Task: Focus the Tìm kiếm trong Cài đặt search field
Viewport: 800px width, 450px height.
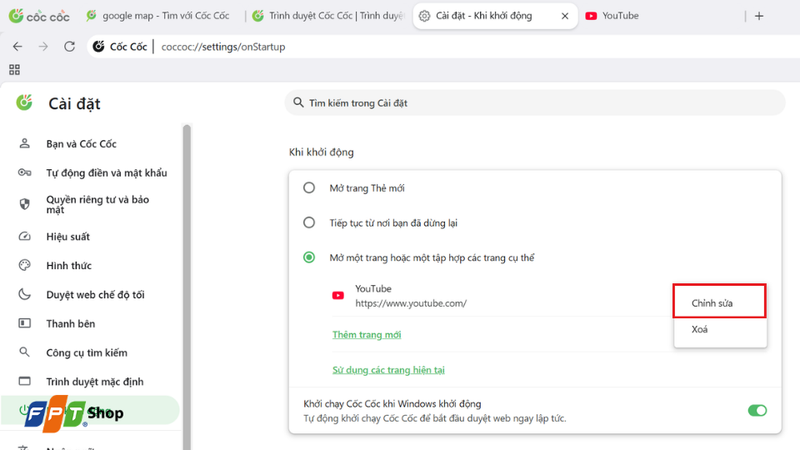Action: (x=535, y=103)
